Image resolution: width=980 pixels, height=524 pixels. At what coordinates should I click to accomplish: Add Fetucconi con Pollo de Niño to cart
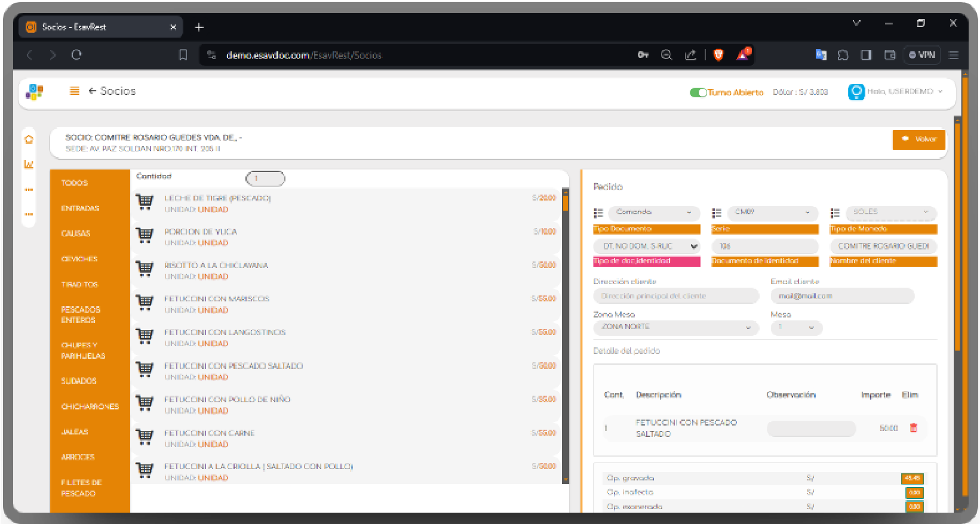(145, 403)
